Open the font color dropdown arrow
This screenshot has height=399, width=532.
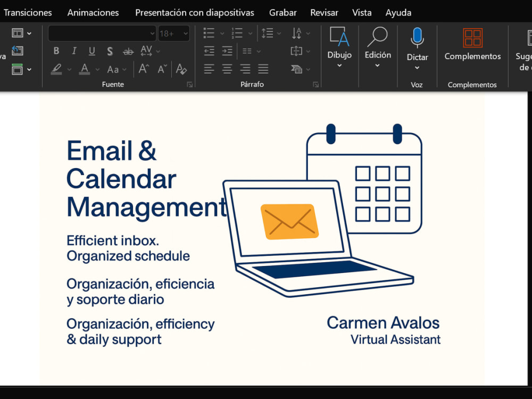click(x=97, y=70)
